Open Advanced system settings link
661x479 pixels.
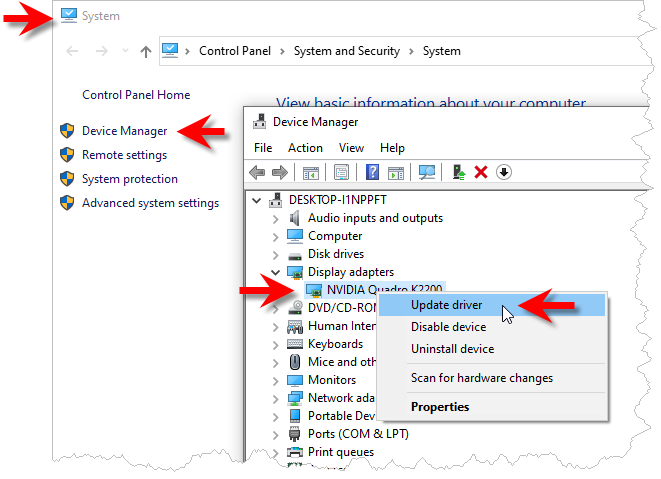[150, 203]
